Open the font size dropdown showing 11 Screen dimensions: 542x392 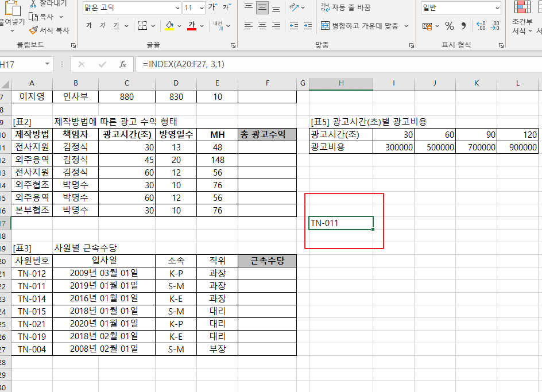coord(202,7)
